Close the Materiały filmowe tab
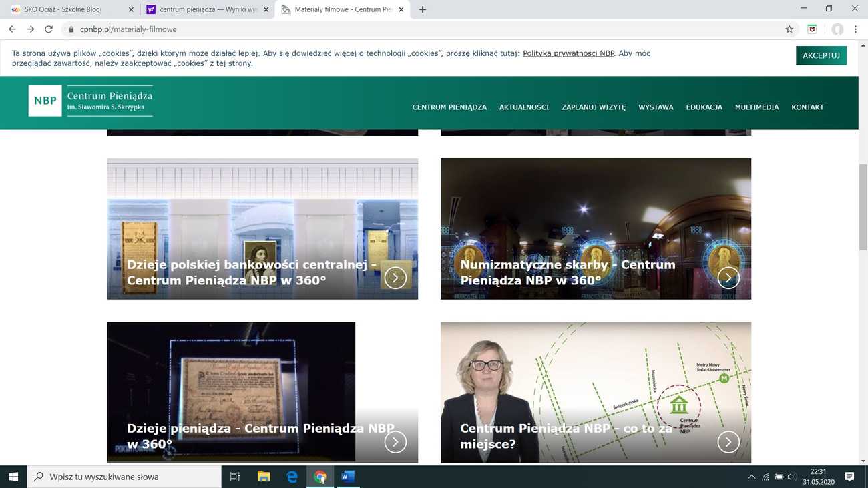The height and width of the screenshot is (488, 868). point(401,9)
